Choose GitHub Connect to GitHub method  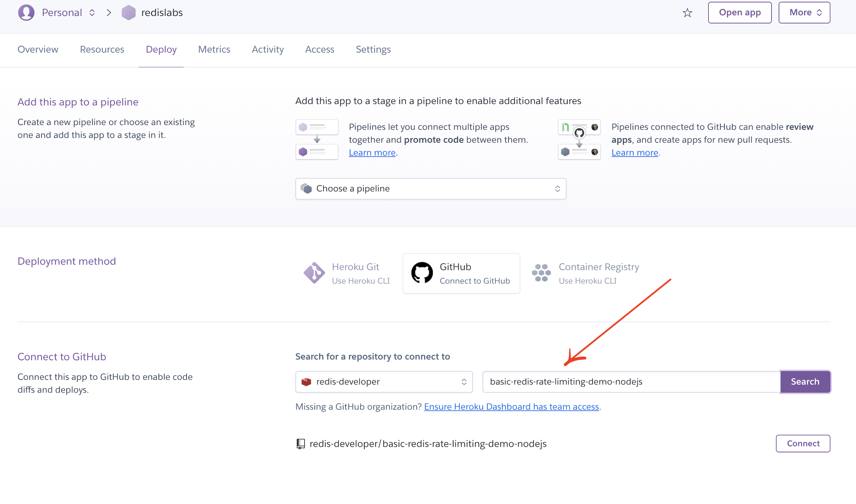(461, 273)
